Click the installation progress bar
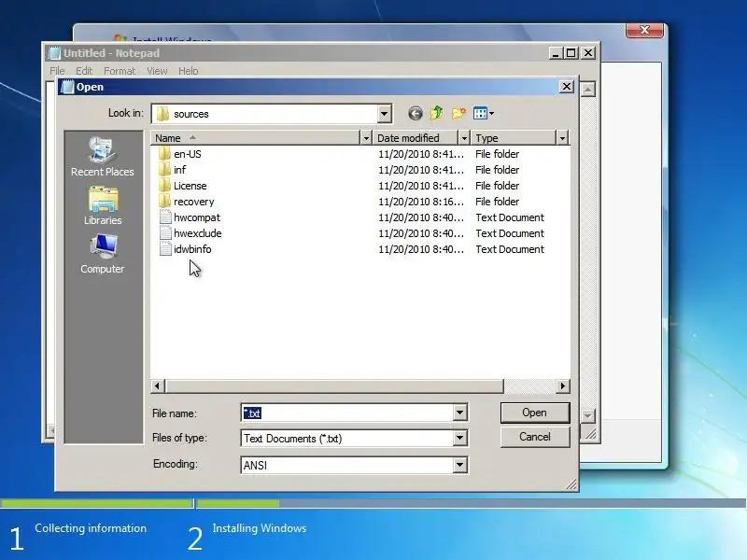 [x=373, y=503]
